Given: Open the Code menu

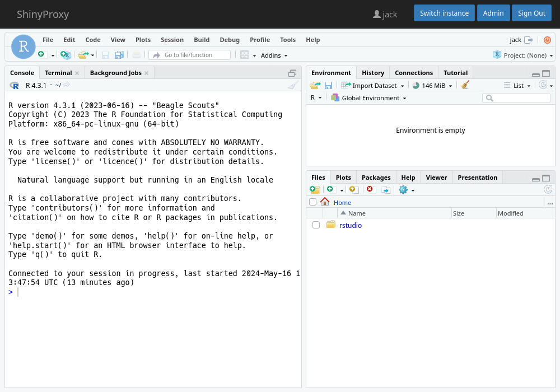Looking at the screenshot, I should [x=93, y=40].
